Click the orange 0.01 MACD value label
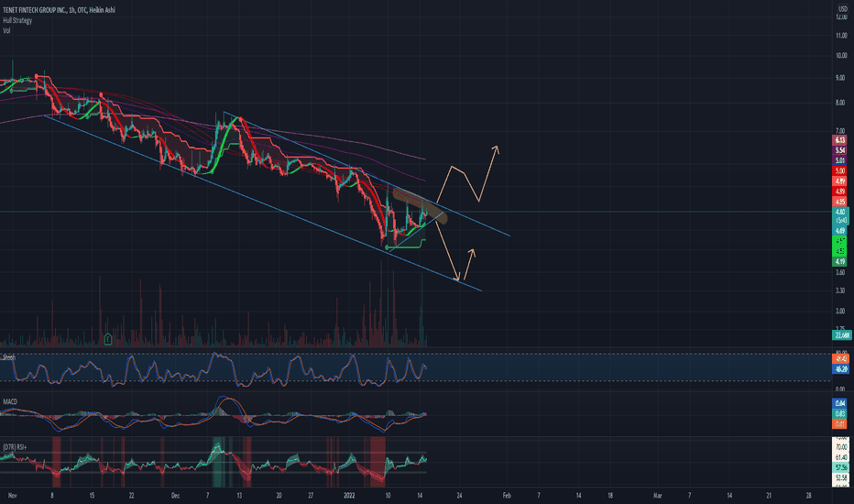Screen dimensions: 854x504 tap(840, 424)
